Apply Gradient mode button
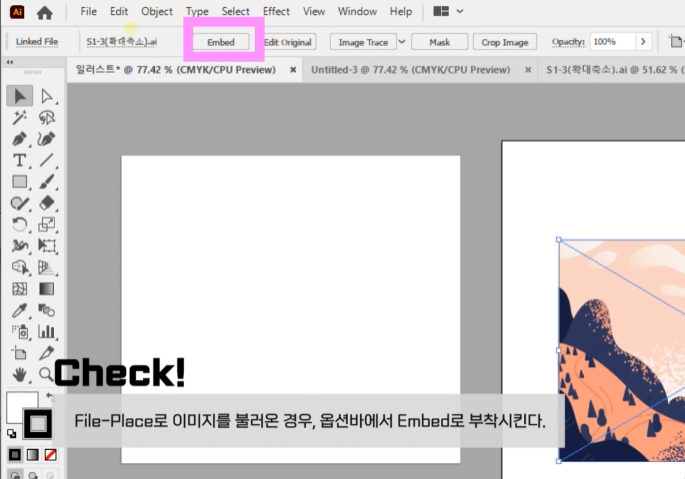The width and height of the screenshot is (685, 479). pos(33,455)
